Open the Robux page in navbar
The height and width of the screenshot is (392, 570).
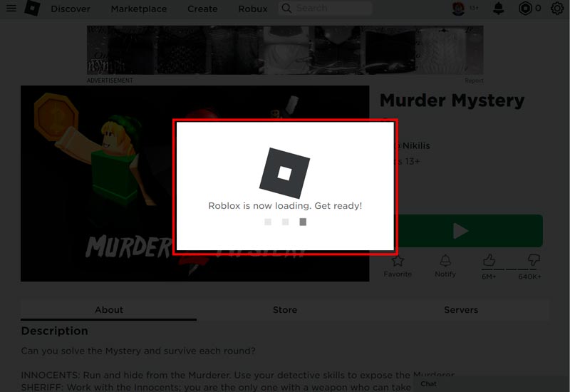[x=253, y=9]
